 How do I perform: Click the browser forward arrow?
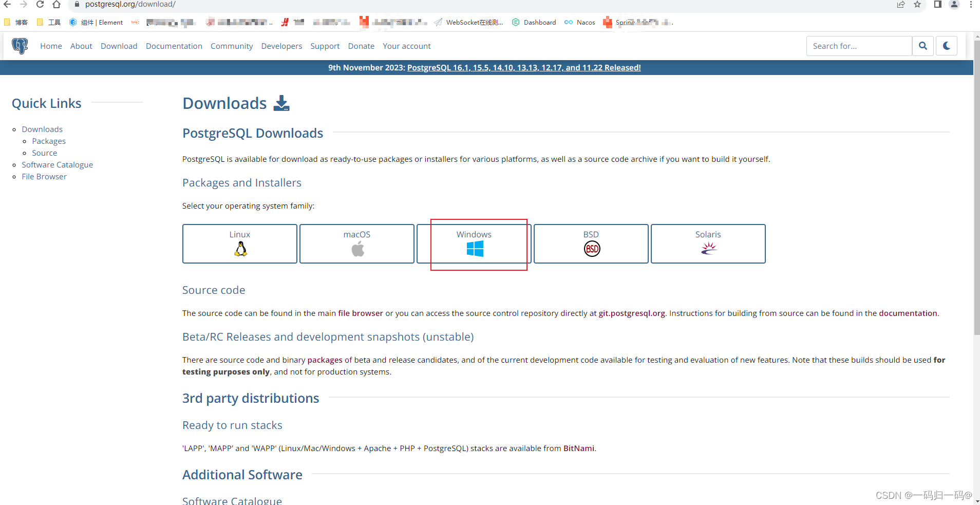pos(24,4)
